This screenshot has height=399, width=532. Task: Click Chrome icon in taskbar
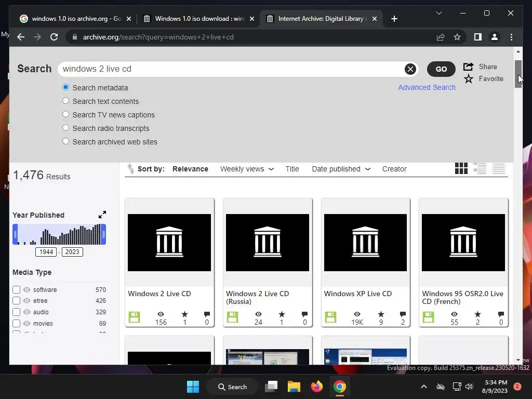click(x=339, y=387)
